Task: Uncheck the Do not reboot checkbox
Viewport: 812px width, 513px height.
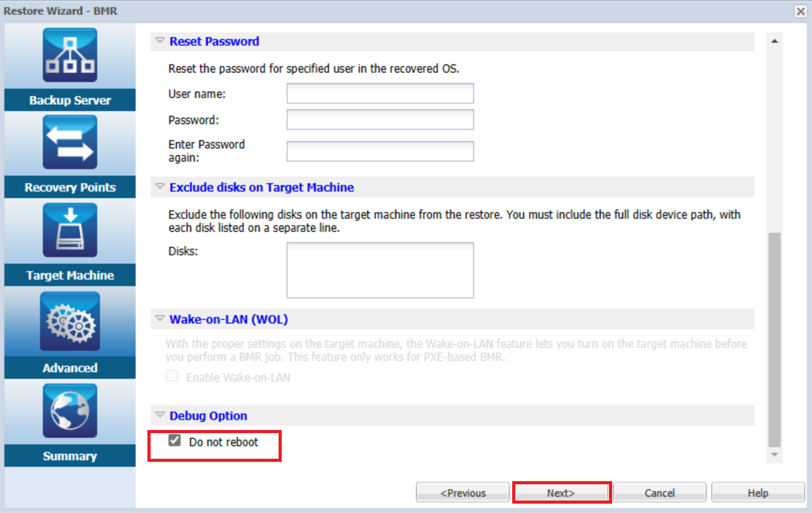Action: coord(175,441)
